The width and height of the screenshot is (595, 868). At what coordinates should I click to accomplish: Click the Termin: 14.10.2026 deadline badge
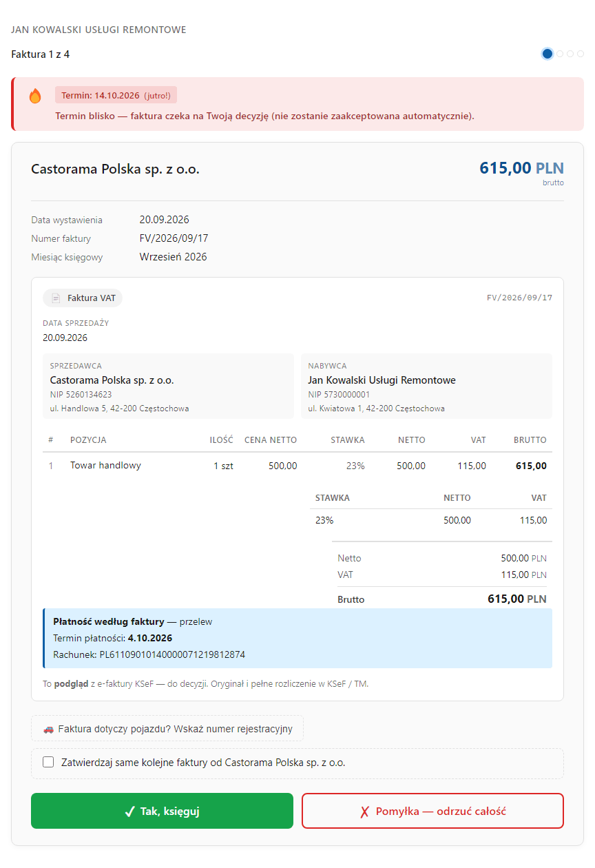coord(116,95)
